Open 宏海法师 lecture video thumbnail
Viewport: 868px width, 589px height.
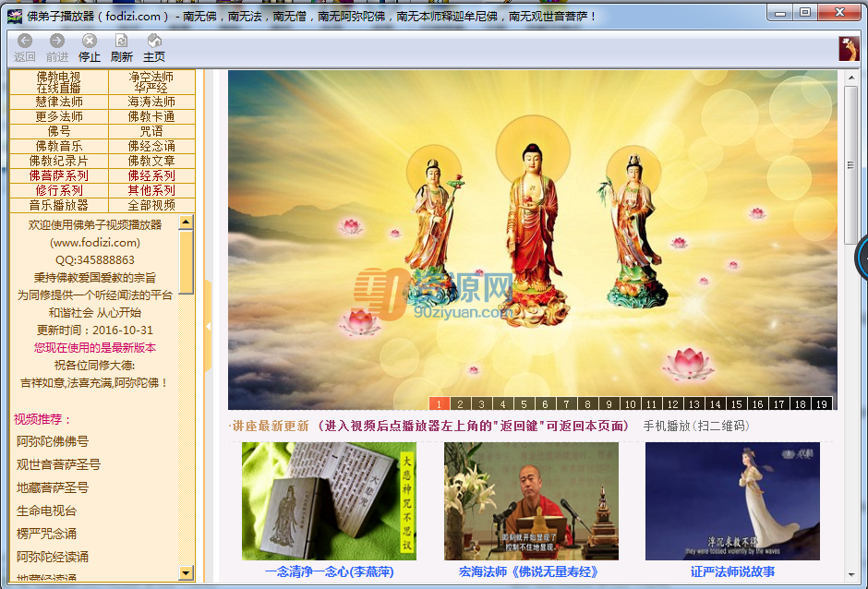(532, 501)
